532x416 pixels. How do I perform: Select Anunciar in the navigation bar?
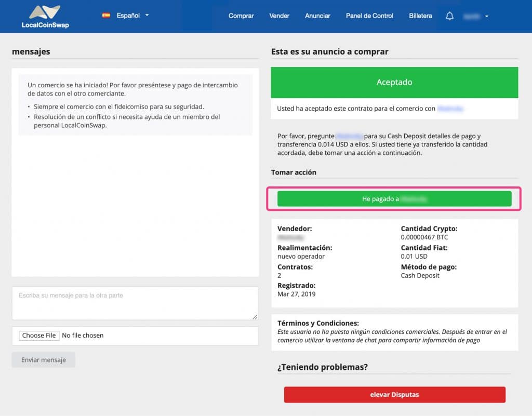[317, 16]
